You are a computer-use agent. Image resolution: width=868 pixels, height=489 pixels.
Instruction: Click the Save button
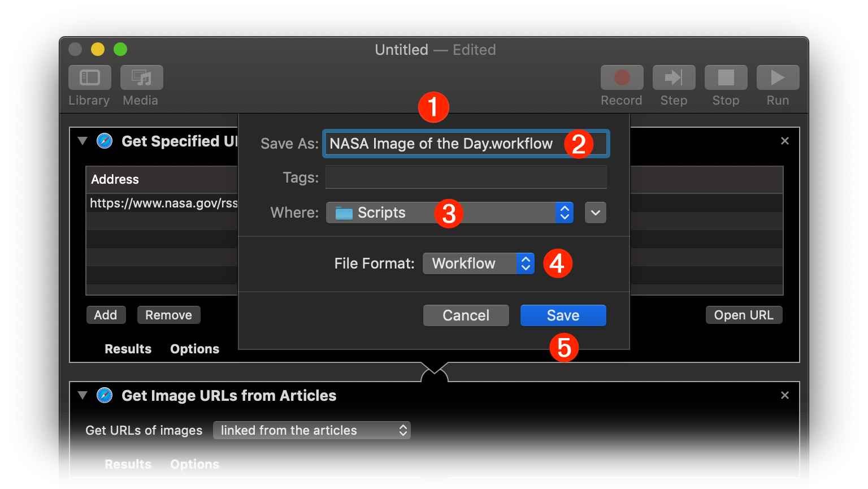(563, 315)
